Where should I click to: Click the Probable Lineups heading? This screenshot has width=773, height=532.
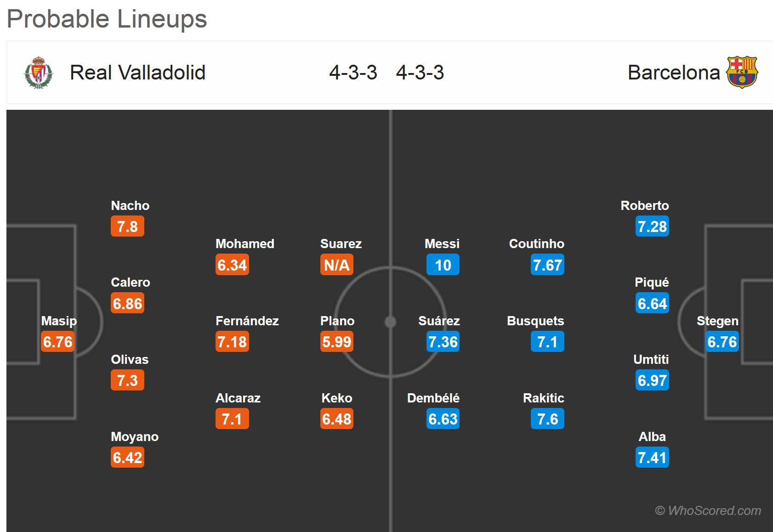click(x=107, y=19)
